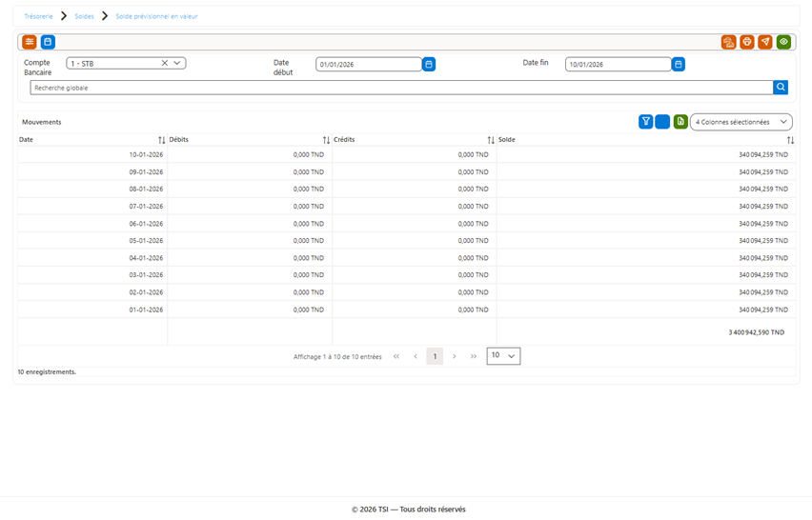Click the blue calendar toolbar icon
812x520 pixels.
(x=48, y=42)
